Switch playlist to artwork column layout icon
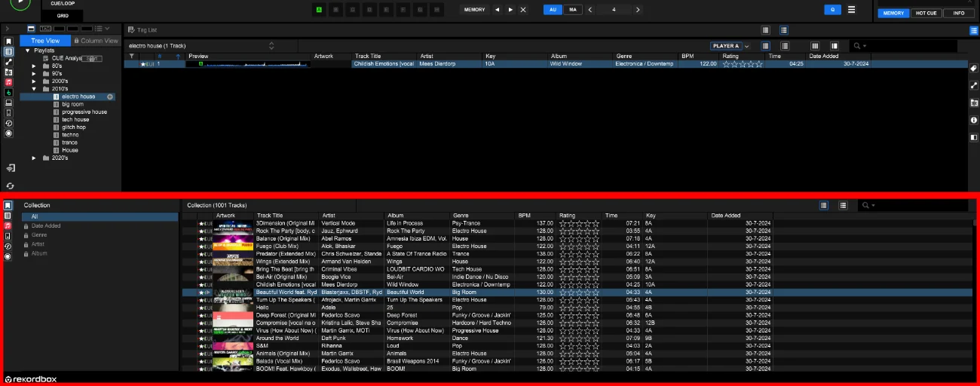The height and width of the screenshot is (386, 980). (815, 46)
